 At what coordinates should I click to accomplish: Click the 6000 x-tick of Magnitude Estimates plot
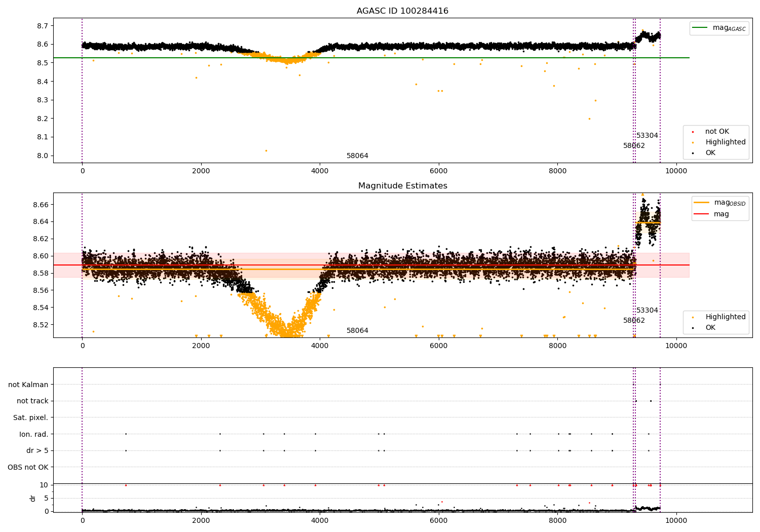click(x=438, y=346)
